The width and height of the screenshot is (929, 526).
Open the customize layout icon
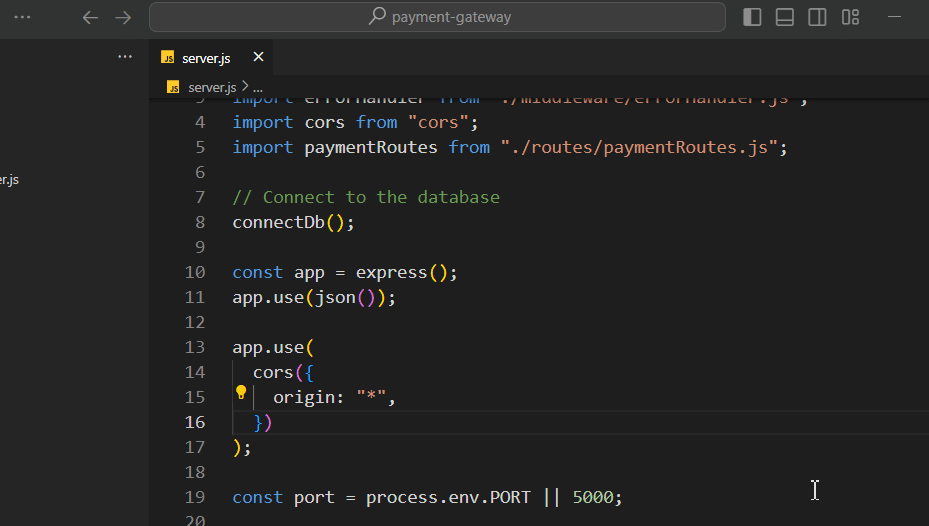point(850,17)
